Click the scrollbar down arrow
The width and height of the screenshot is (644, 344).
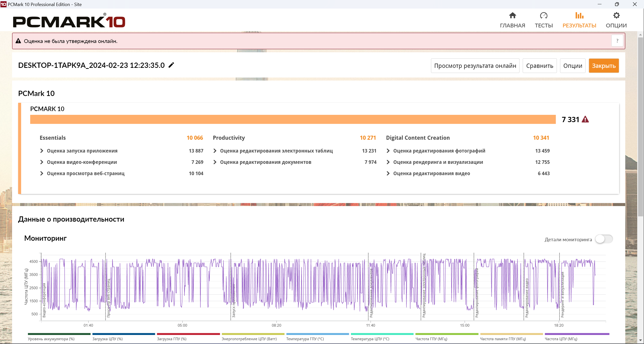(x=641, y=340)
